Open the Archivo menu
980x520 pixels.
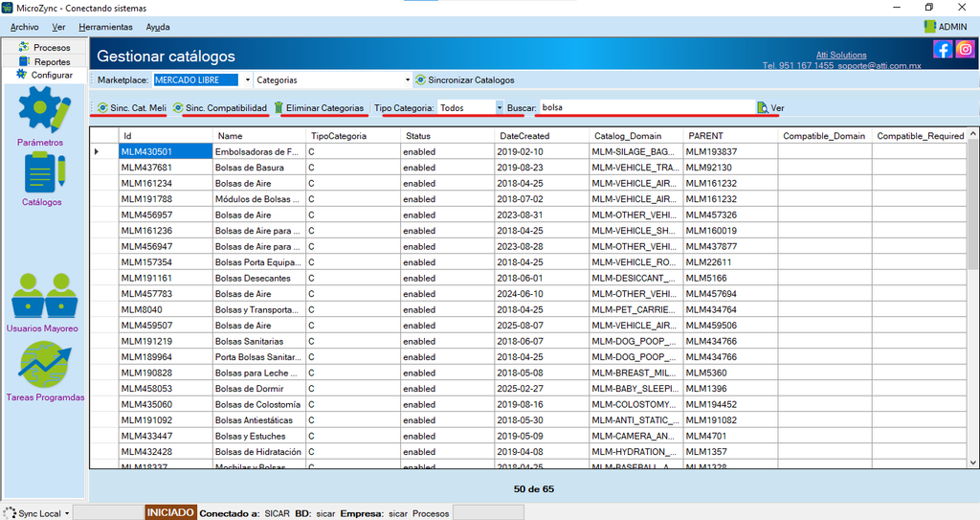point(24,27)
